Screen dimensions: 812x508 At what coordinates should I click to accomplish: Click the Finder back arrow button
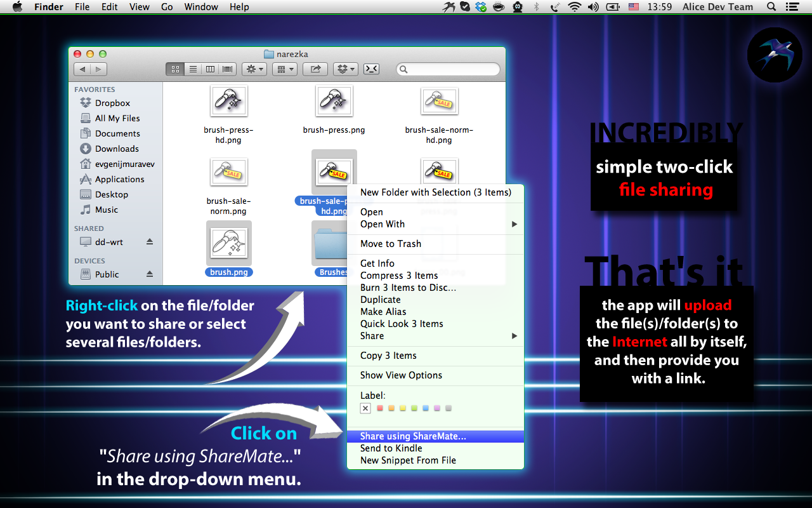(x=82, y=69)
